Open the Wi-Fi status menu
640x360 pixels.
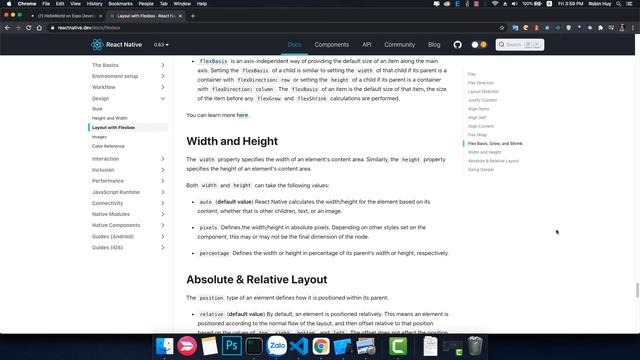495,4
